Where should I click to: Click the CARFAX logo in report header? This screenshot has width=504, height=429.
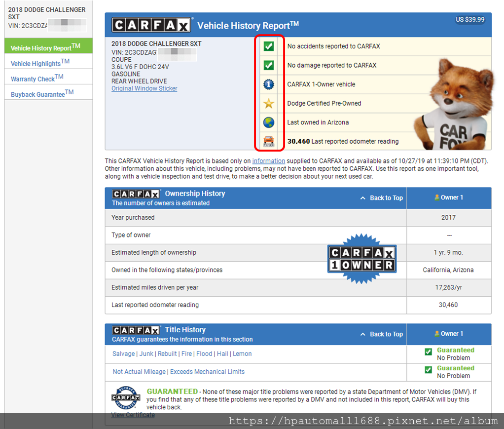pyautogui.click(x=151, y=25)
